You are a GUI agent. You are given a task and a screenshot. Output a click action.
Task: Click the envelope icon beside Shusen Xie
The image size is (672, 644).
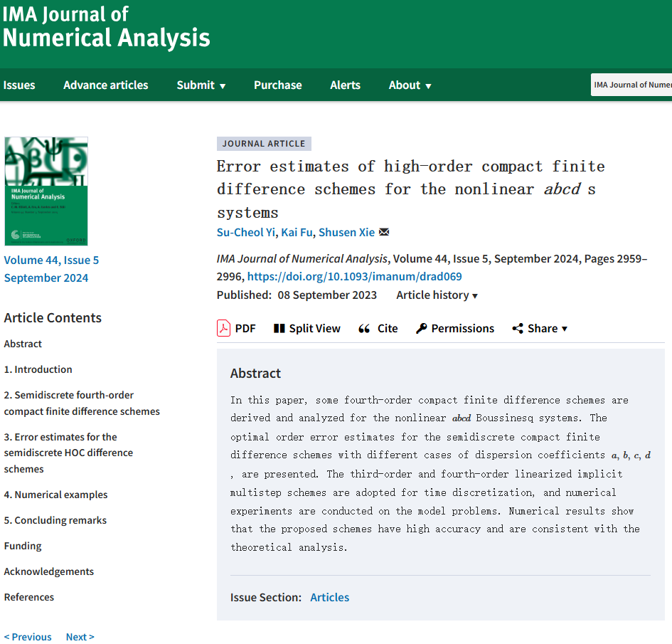pyautogui.click(x=384, y=232)
